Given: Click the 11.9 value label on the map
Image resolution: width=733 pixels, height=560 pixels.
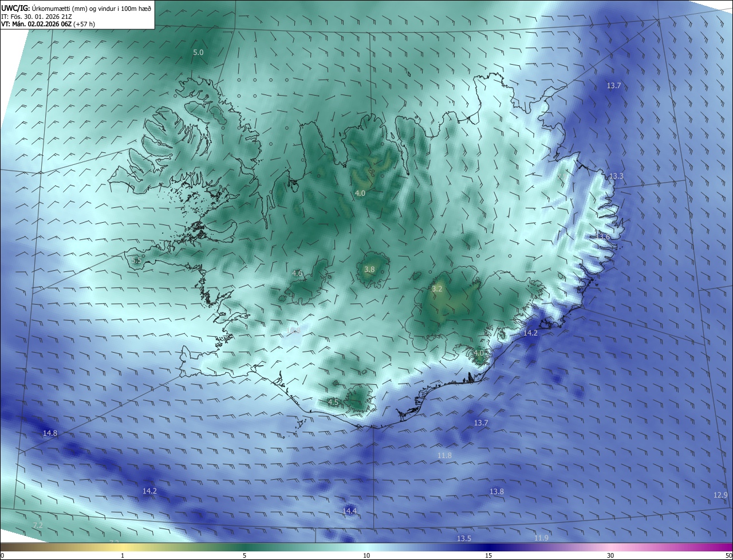Looking at the screenshot, I should tap(541, 538).
